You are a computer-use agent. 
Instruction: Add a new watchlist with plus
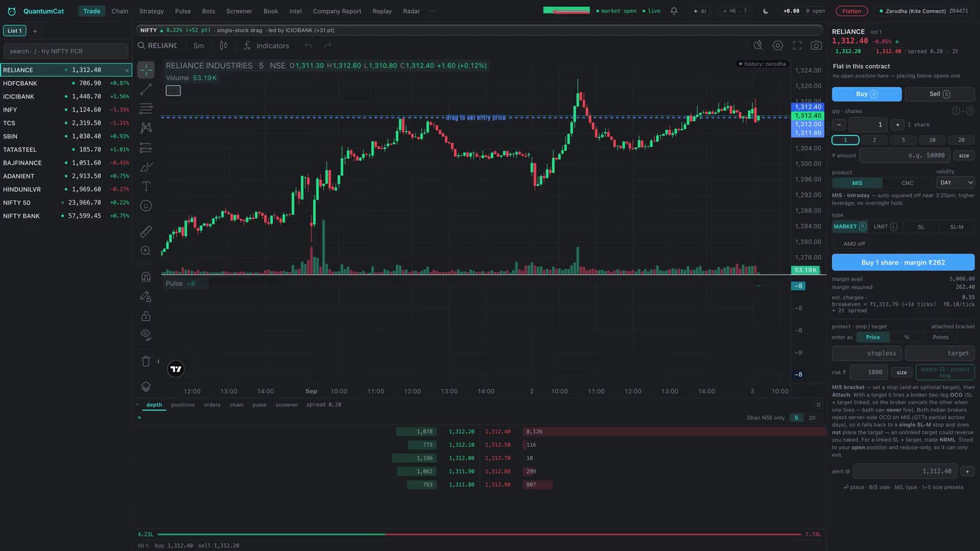click(x=35, y=31)
